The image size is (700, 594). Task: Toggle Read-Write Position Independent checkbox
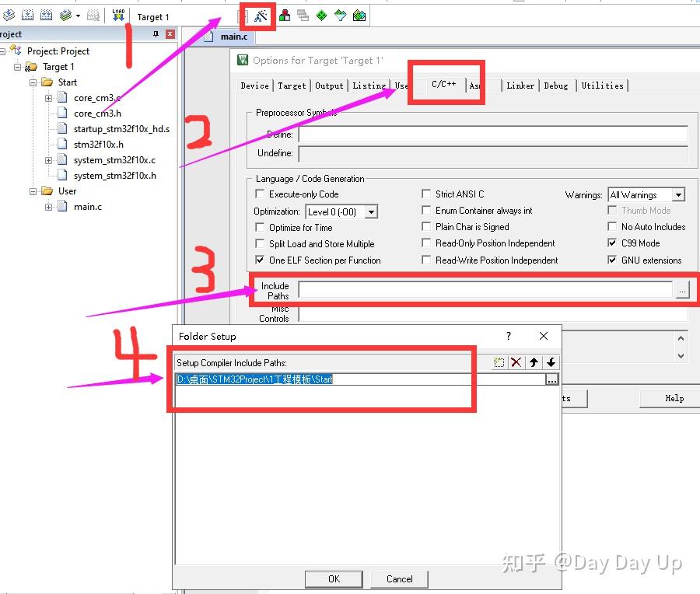426,260
